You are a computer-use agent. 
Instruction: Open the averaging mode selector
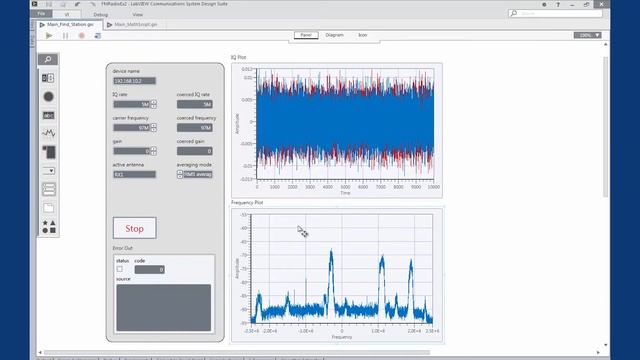[198, 174]
